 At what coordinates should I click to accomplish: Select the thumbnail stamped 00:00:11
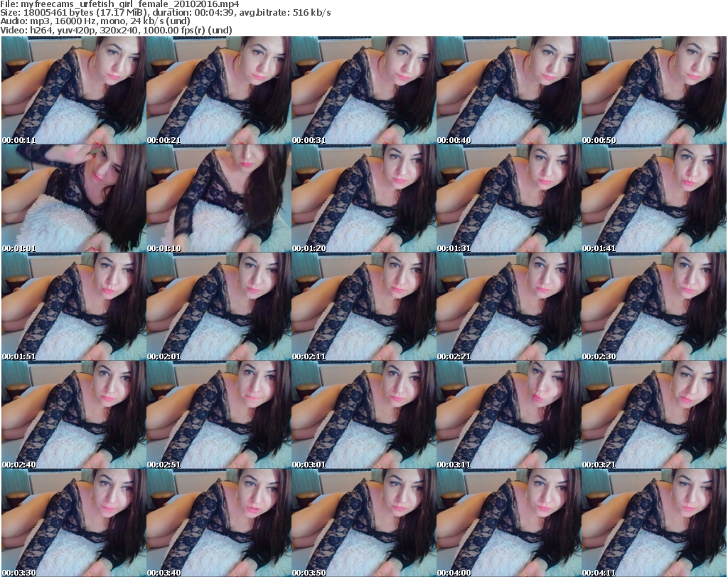pyautogui.click(x=74, y=90)
